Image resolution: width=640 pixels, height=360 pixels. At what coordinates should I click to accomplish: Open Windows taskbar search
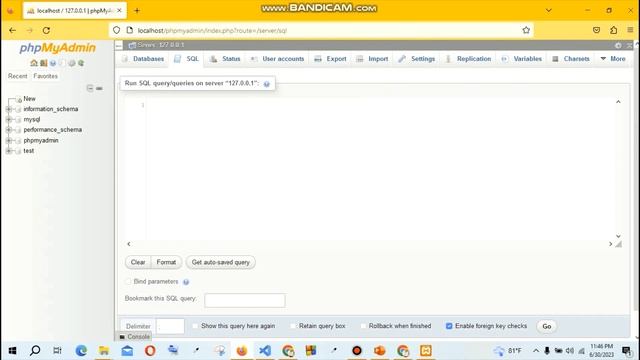tap(35, 350)
